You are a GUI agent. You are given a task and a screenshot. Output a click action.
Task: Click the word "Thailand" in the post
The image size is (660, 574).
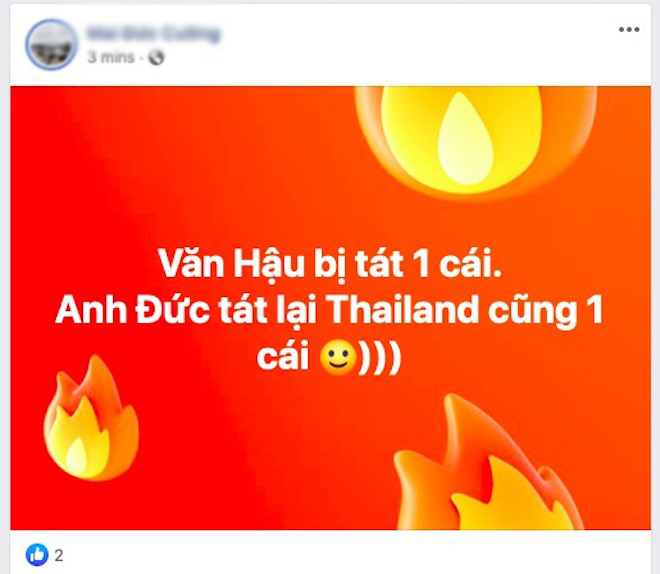[402, 310]
